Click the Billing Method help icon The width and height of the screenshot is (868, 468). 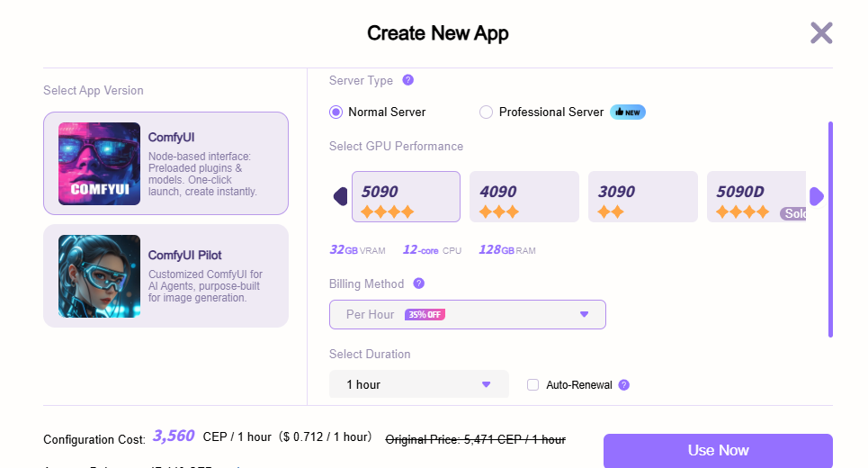418,283
